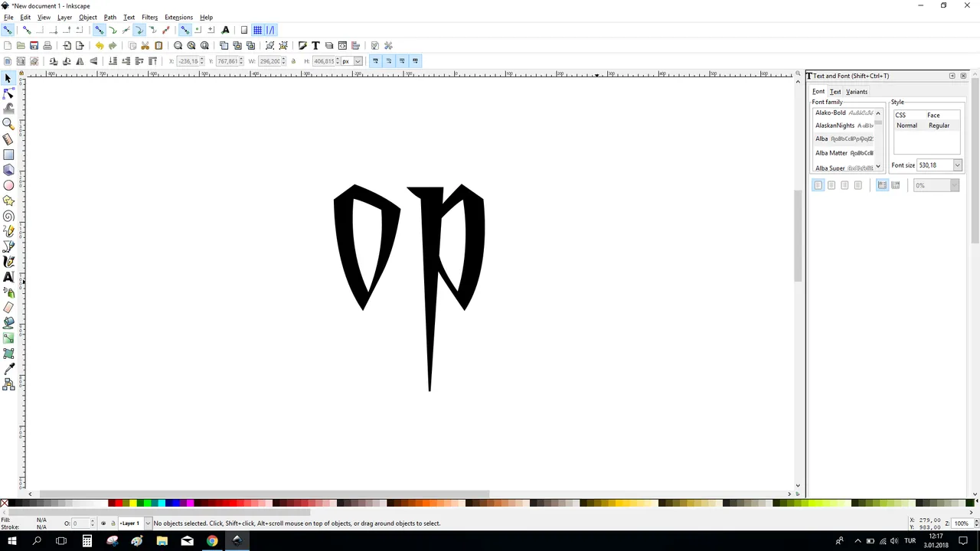Screen dimensions: 980x551
Task: Toggle snap to guides button
Action: coord(270,30)
